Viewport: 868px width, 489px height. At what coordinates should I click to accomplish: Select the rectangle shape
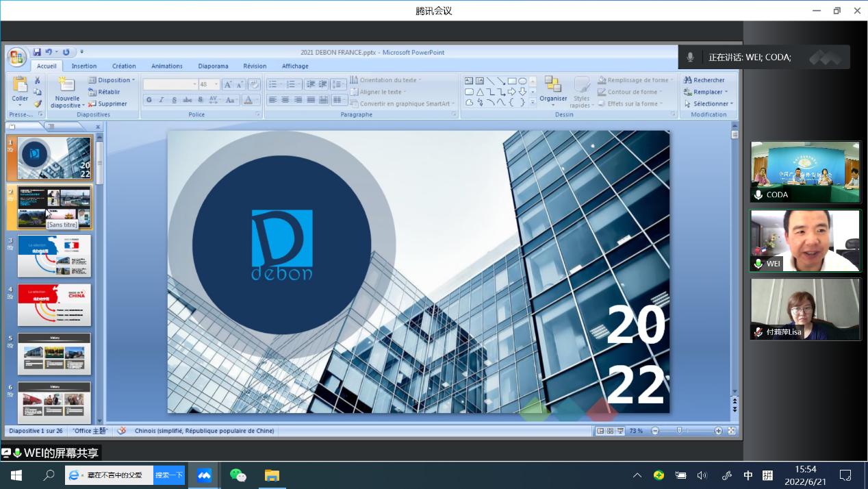512,81
